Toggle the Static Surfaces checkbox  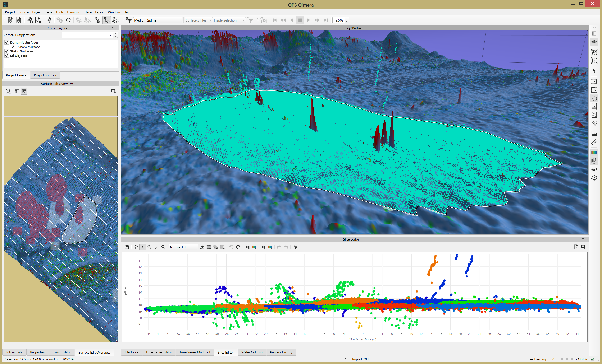pyautogui.click(x=7, y=51)
